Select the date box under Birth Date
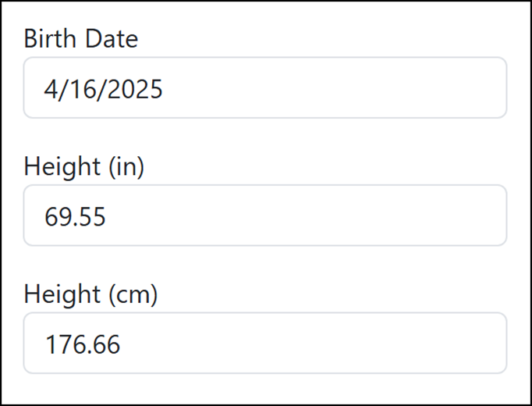The width and height of the screenshot is (532, 406). tap(265, 87)
